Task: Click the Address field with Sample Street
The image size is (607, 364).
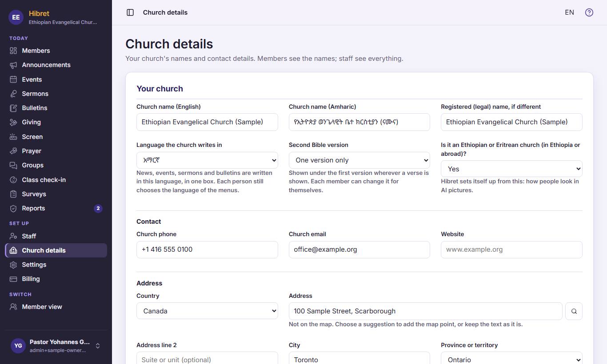Action: pyautogui.click(x=426, y=311)
